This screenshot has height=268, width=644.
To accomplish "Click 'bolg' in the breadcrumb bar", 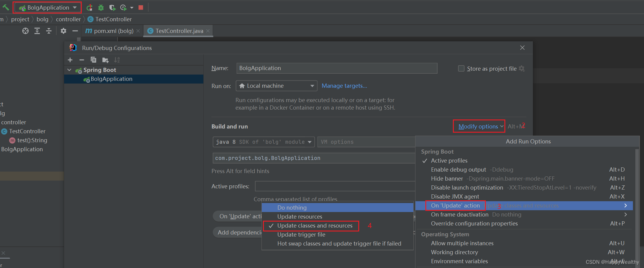I will tap(42, 19).
